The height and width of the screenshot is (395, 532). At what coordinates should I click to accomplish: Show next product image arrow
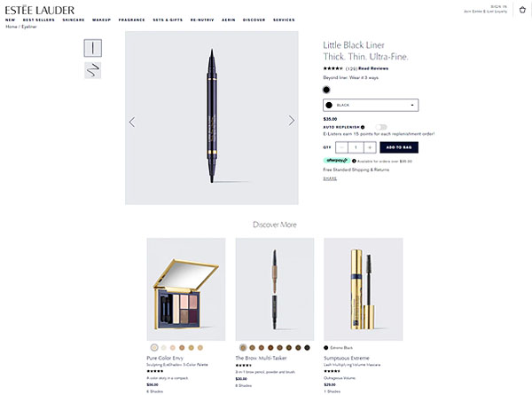(x=291, y=121)
